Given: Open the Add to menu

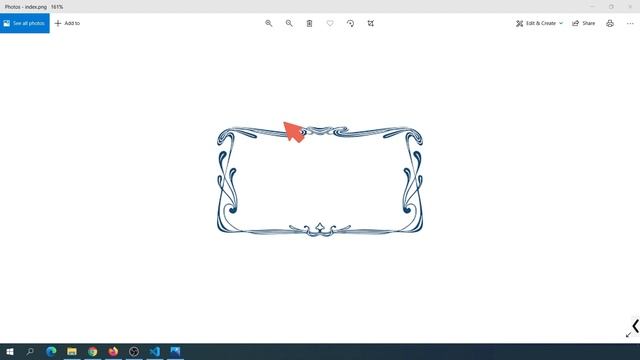Looking at the screenshot, I should coord(67,23).
